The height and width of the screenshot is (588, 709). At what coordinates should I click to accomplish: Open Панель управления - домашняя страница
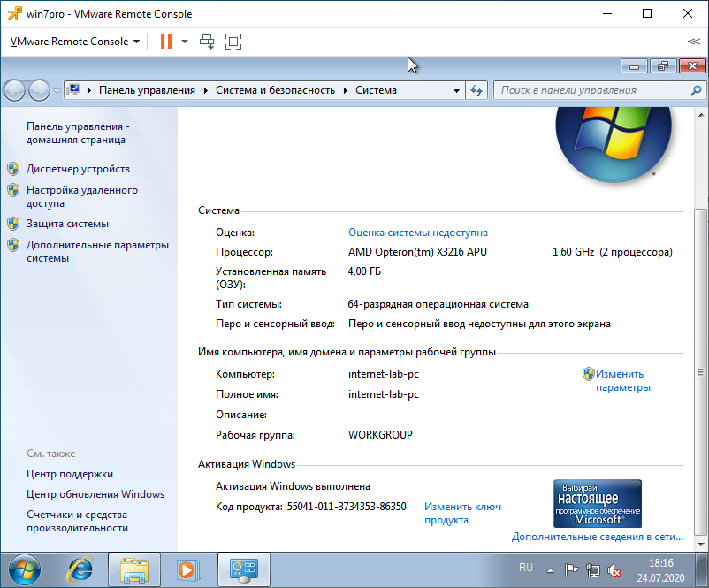(x=77, y=133)
